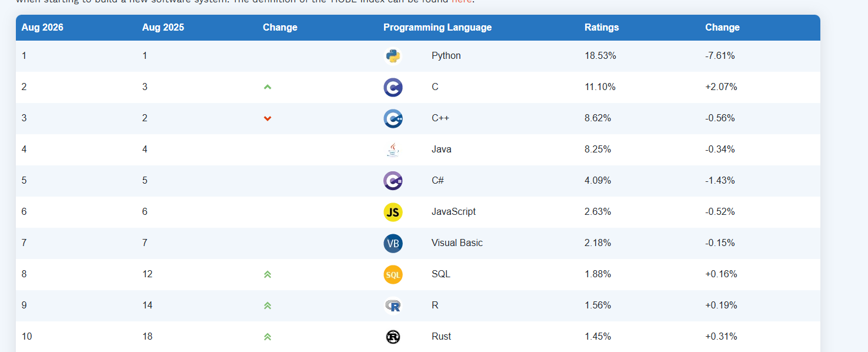Click the Java coffee cup icon

pyautogui.click(x=393, y=150)
